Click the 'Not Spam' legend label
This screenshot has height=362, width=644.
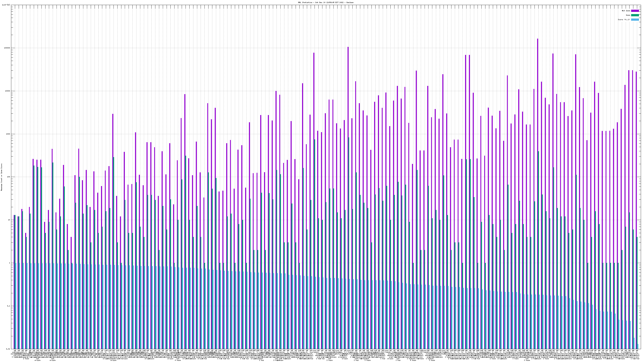[x=626, y=11]
